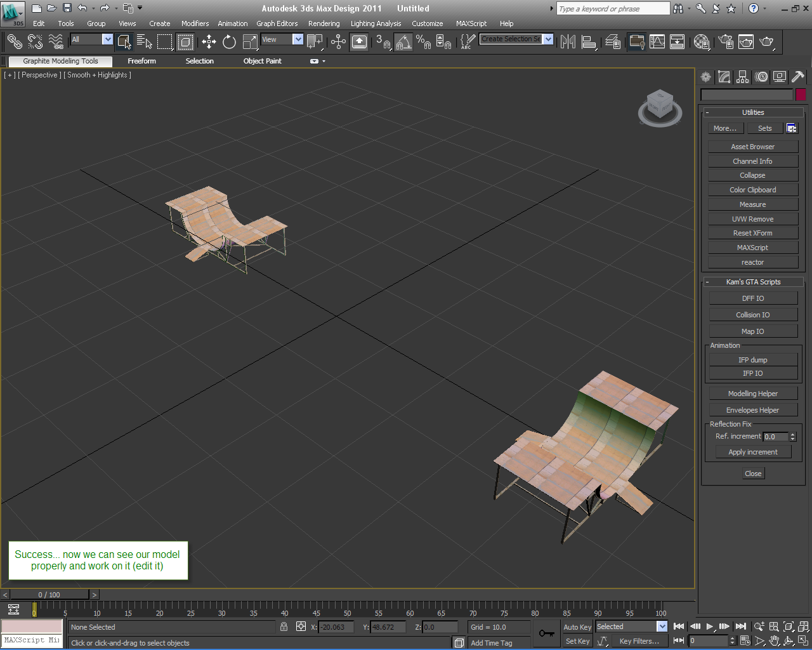Viewport: 812px width, 650px height.
Task: Open the Curve Editor icon
Action: point(657,42)
